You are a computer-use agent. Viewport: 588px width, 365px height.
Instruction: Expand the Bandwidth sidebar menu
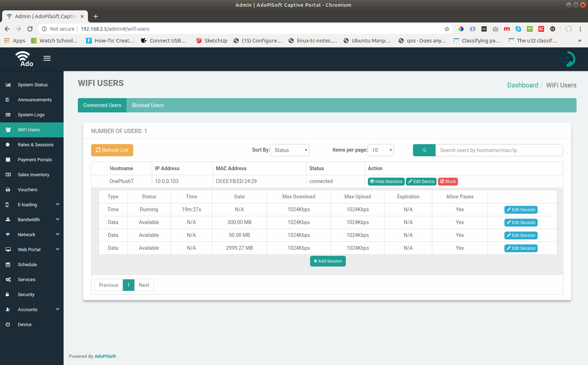32,220
